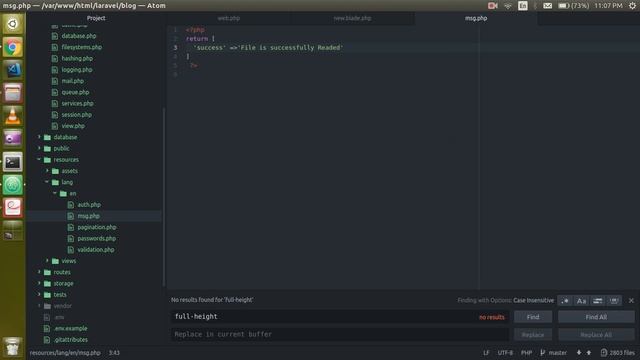Click cursor position 3:43 in status bar
Viewport: 640px width, 360px height.
pos(114,353)
